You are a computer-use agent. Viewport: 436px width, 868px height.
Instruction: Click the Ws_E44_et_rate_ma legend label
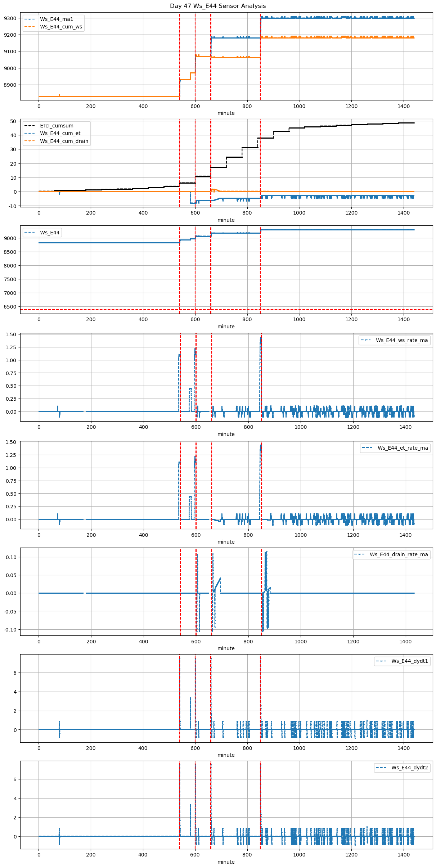pyautogui.click(x=403, y=448)
